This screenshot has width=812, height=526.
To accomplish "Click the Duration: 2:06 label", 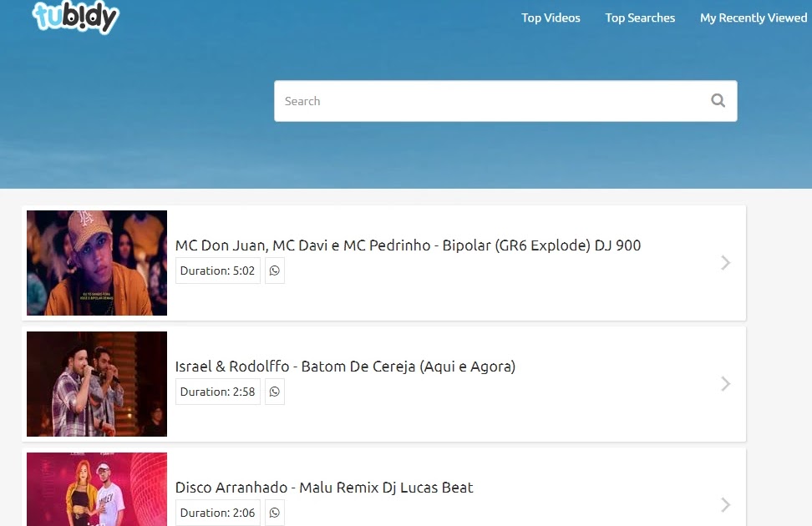I will (217, 513).
